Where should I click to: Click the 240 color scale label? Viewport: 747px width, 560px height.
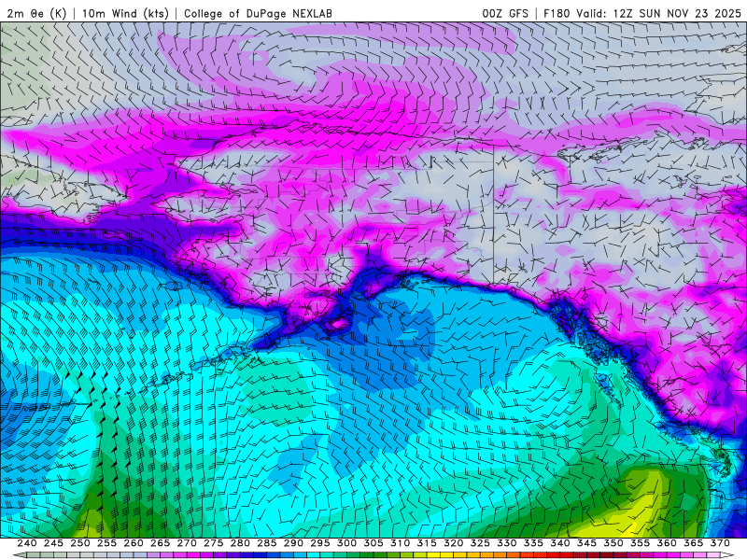pos(27,543)
